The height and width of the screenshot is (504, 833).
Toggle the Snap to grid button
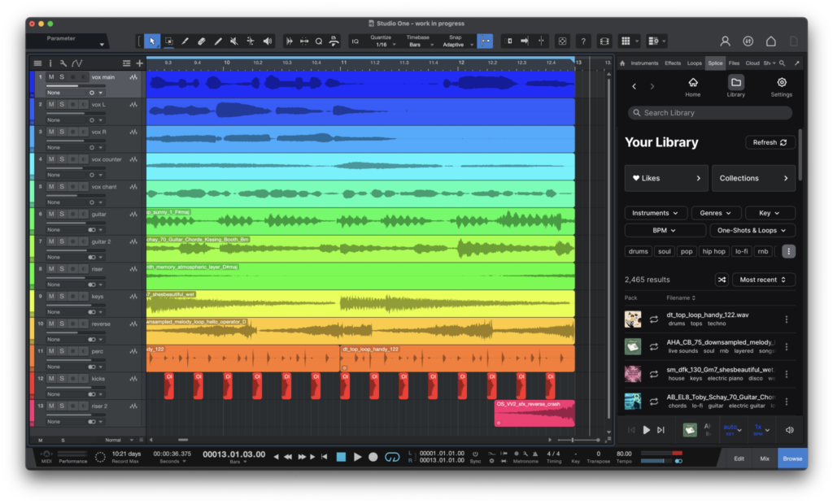click(485, 41)
